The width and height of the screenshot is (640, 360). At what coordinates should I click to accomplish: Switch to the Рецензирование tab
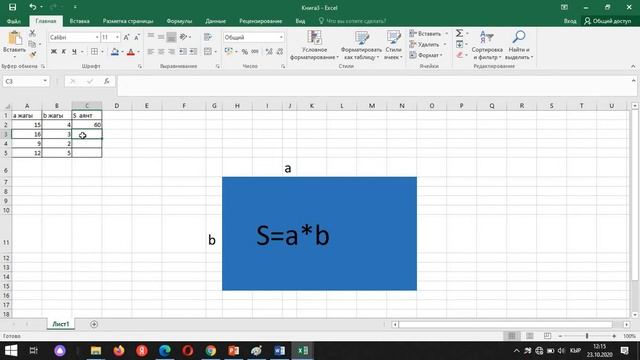point(260,21)
